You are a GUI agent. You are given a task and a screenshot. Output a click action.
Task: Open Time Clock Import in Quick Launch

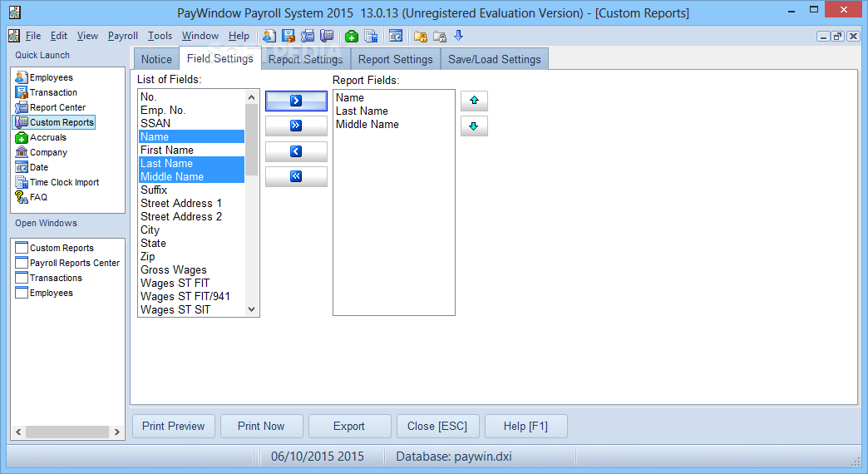point(57,182)
